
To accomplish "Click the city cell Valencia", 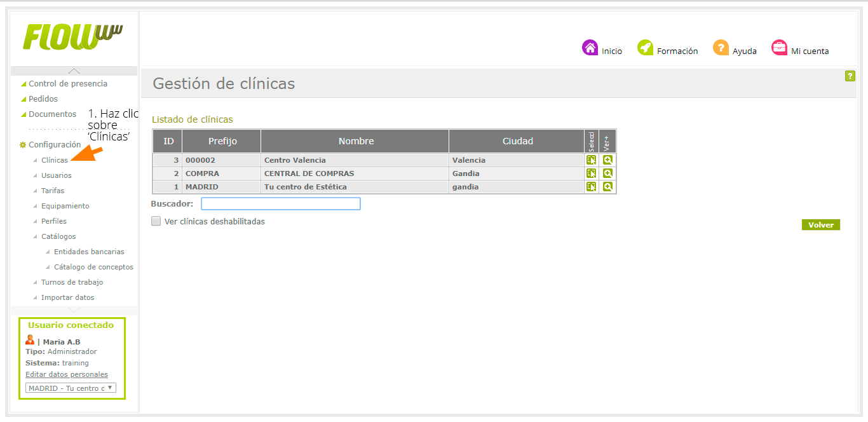I will point(517,160).
